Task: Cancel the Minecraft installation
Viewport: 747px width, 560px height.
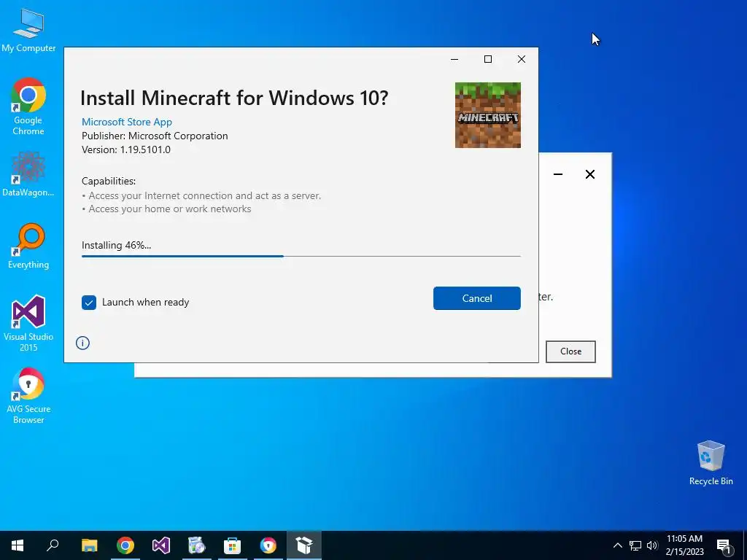Action: pyautogui.click(x=477, y=298)
